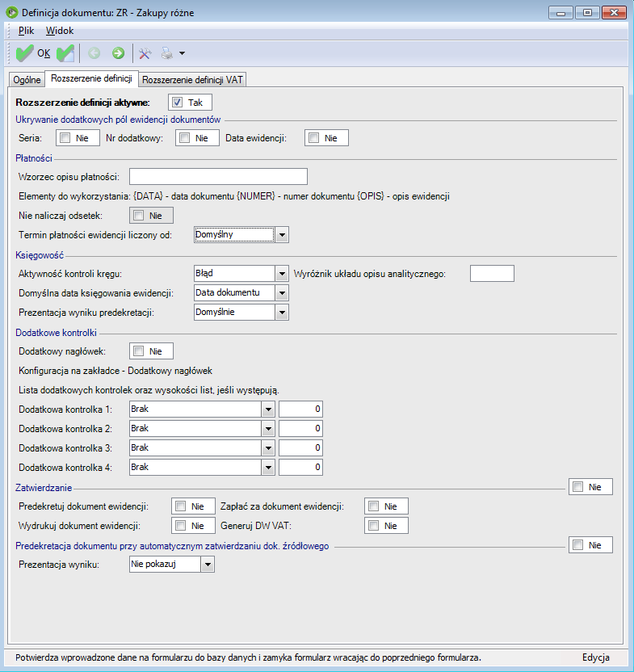Check Zapłać za dokument ewidencji
Image resolution: width=634 pixels, height=672 pixels.
coord(374,506)
